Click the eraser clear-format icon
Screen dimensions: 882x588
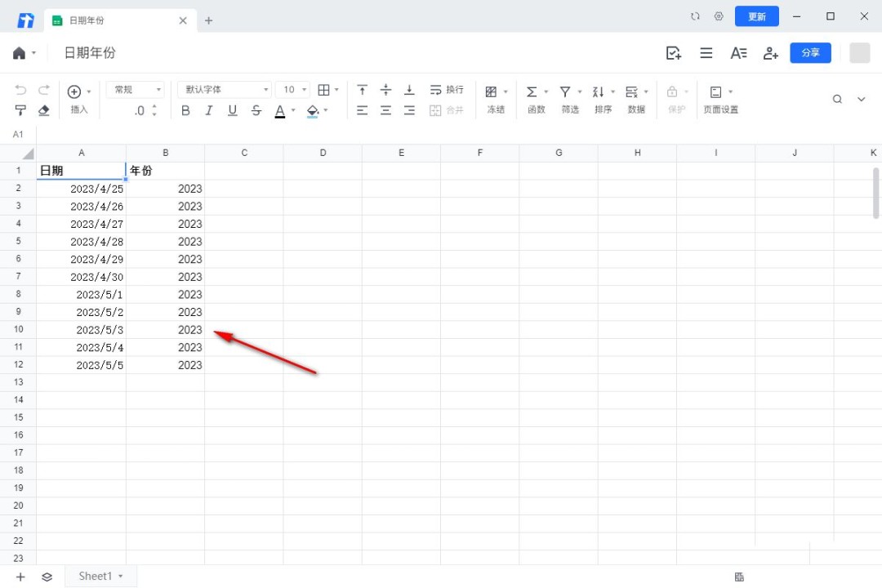pyautogui.click(x=44, y=110)
